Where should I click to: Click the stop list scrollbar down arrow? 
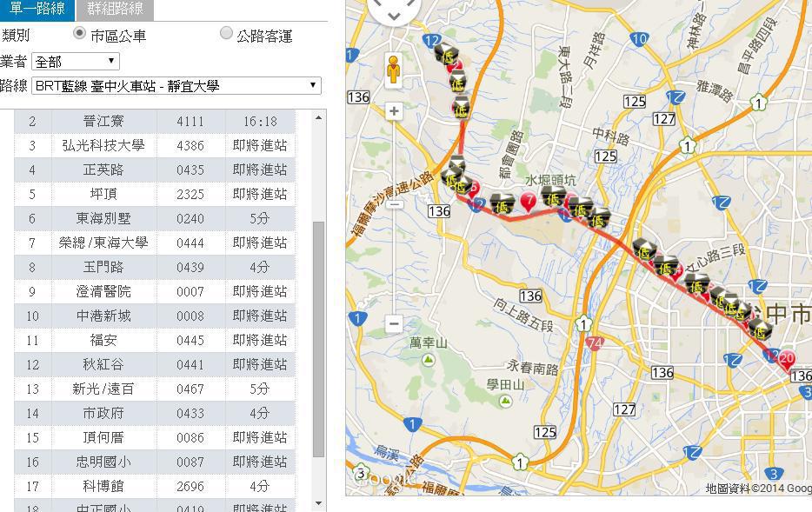point(318,503)
